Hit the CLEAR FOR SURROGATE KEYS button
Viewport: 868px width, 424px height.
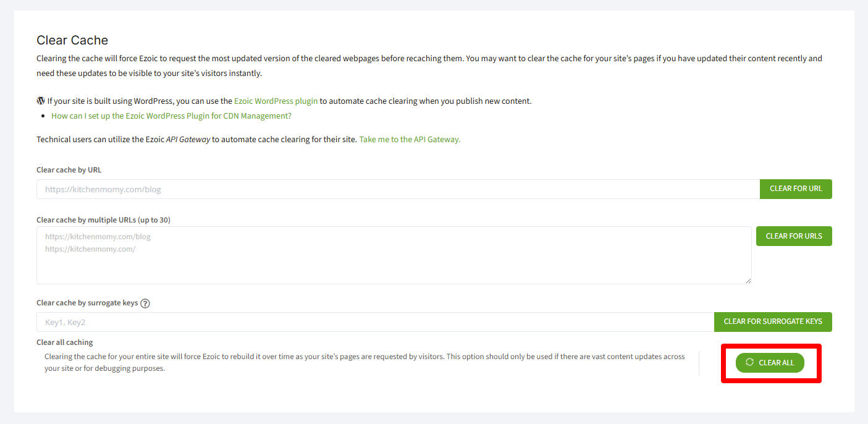[x=772, y=321]
